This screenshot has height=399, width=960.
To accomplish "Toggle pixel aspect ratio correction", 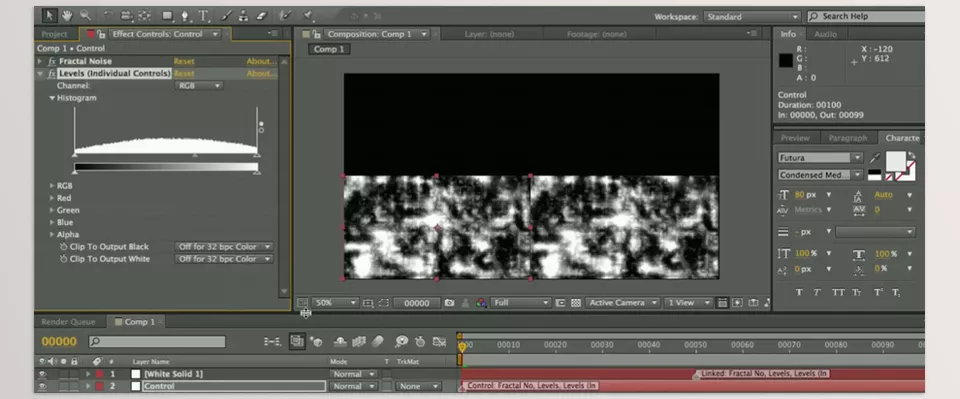I will (x=722, y=303).
